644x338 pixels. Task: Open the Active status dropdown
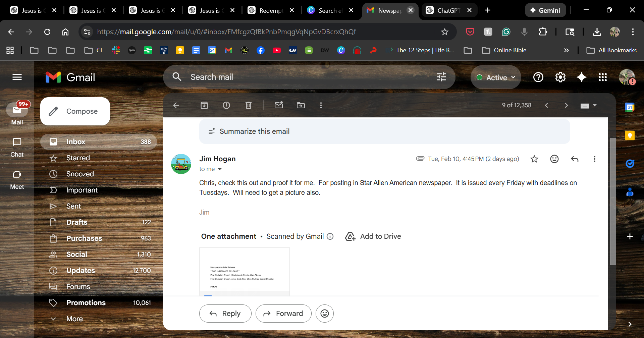coord(496,77)
